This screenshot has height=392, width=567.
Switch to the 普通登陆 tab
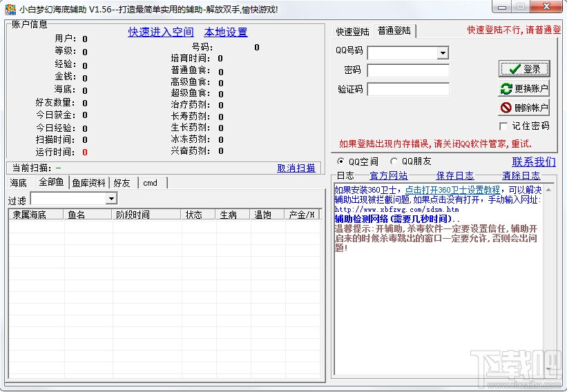pyautogui.click(x=394, y=30)
